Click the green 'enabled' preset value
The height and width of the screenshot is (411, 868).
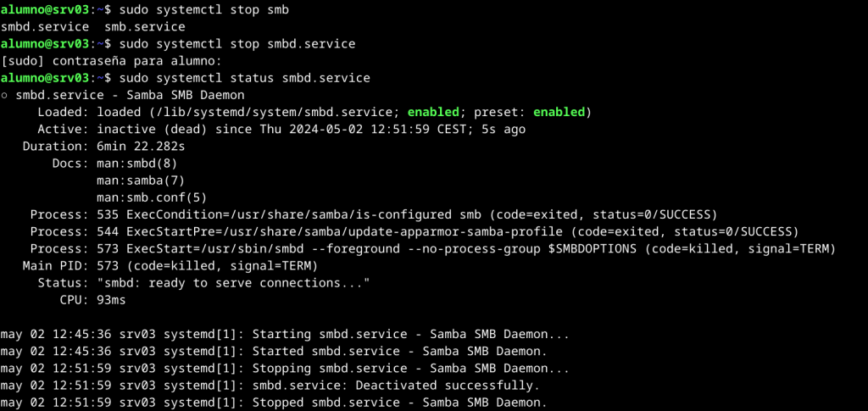tap(559, 112)
